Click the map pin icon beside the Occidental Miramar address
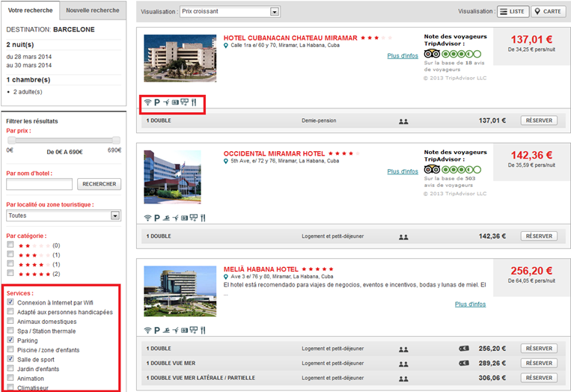 pos(226,161)
